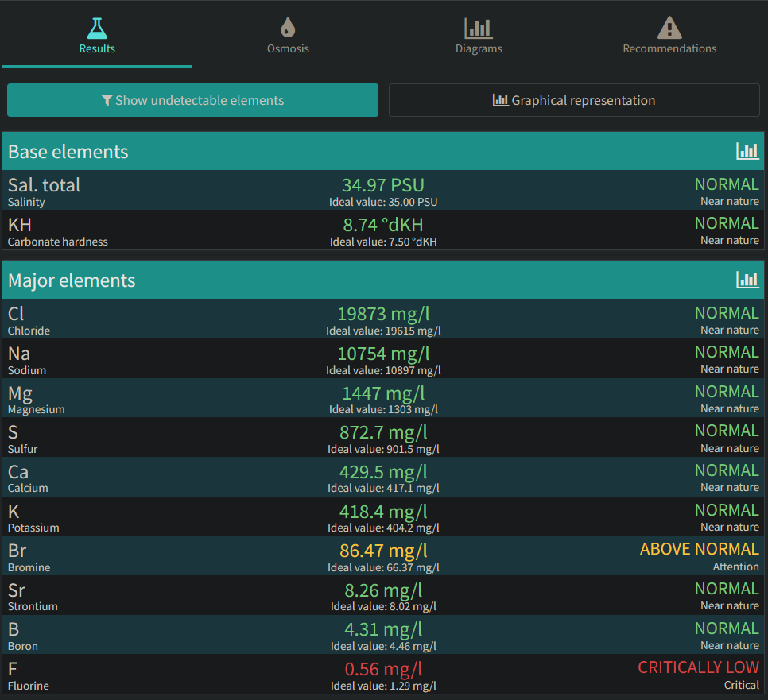Select the Bromine row
This screenshot has height=700, width=768.
point(383,556)
